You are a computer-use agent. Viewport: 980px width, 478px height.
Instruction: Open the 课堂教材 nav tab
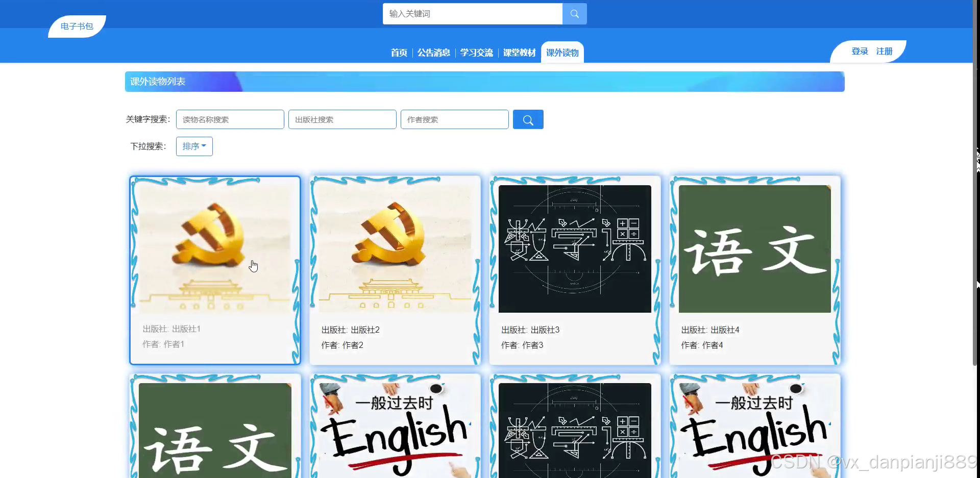(519, 53)
